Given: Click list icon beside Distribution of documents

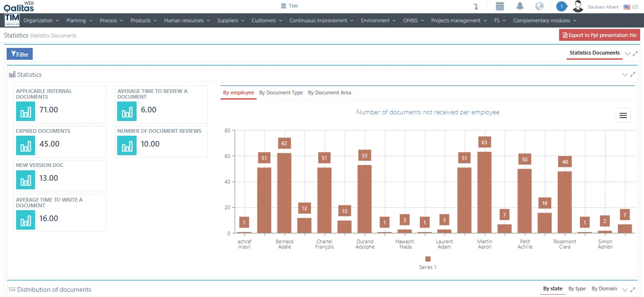Looking at the screenshot, I should point(12,289).
